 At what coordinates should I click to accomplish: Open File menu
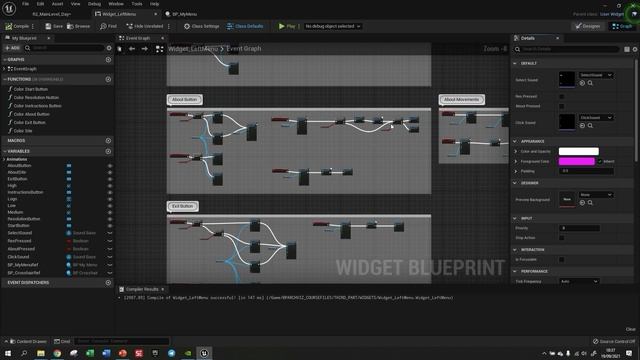[x=25, y=4]
